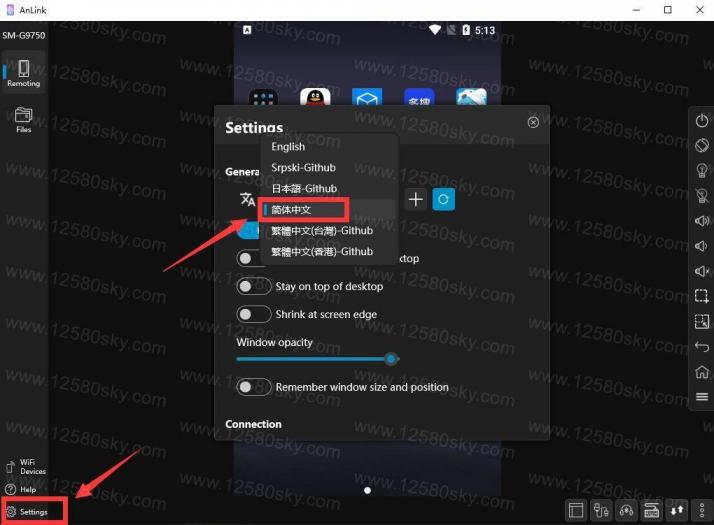The width and height of the screenshot is (714, 525).
Task: Click the headphone audio icon in bottom toolbar
Action: tap(626, 510)
